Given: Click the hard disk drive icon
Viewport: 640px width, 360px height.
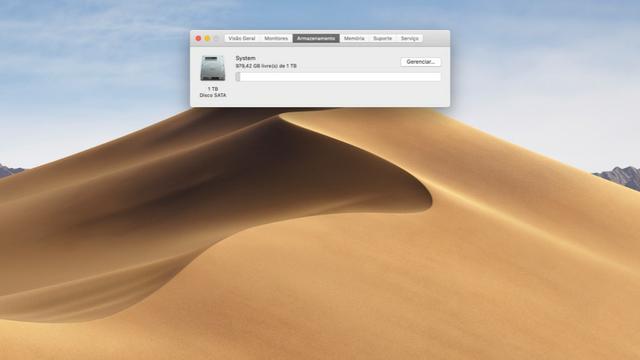Looking at the screenshot, I should click(x=212, y=68).
